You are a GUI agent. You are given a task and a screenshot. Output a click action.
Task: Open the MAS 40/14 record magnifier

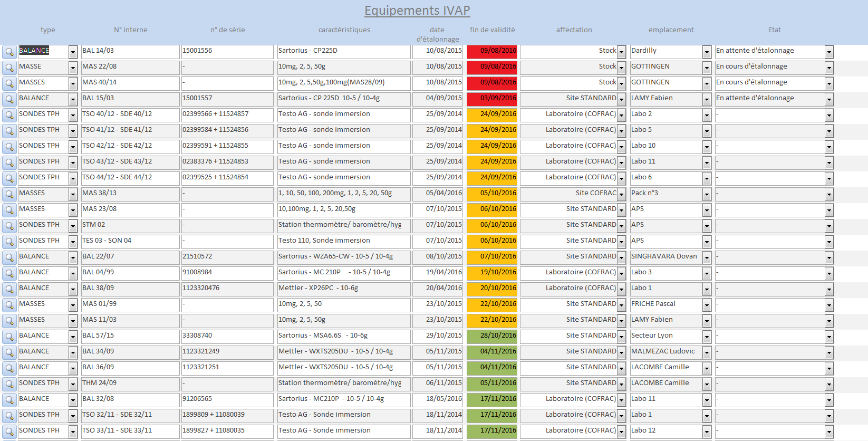point(9,83)
